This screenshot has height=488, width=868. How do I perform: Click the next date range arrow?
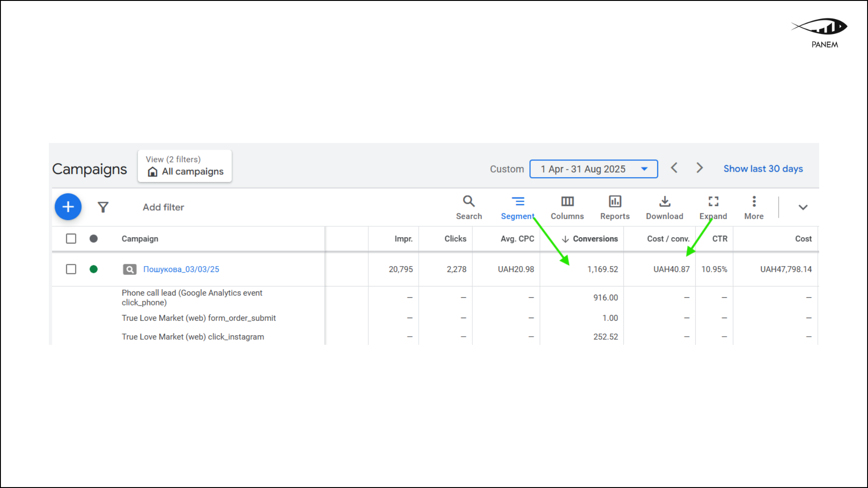(x=699, y=168)
